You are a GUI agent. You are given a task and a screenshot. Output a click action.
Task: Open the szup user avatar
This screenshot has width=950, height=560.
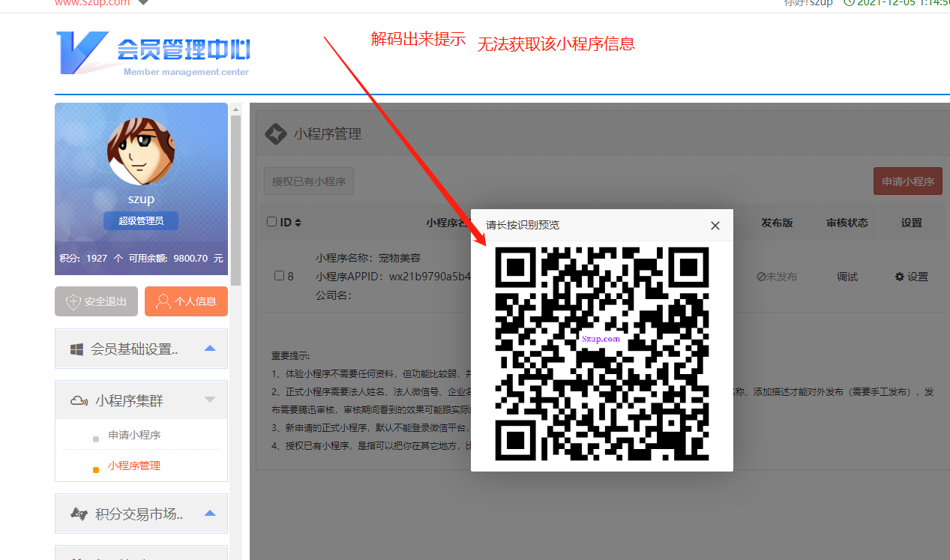coord(141,151)
